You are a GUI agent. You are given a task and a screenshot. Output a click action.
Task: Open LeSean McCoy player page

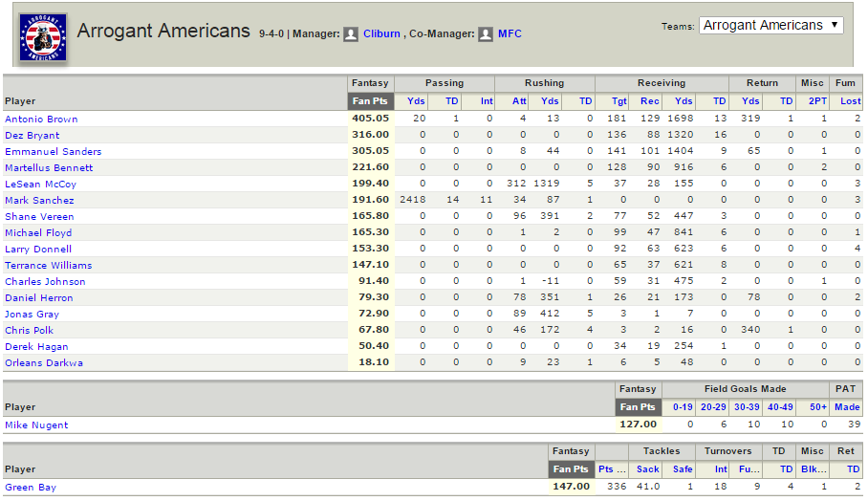(x=40, y=185)
